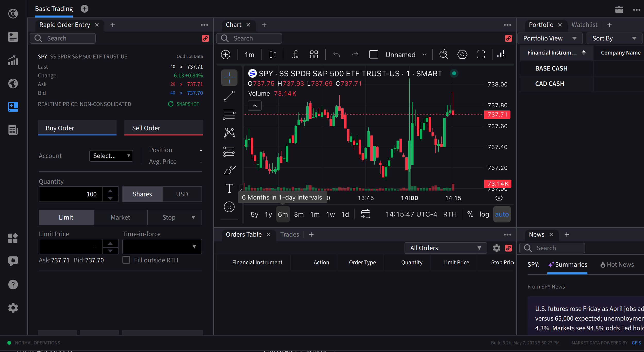Viewport: 644px width, 352px height.
Task: Select the crosshair cursor tool
Action: pyautogui.click(x=229, y=78)
